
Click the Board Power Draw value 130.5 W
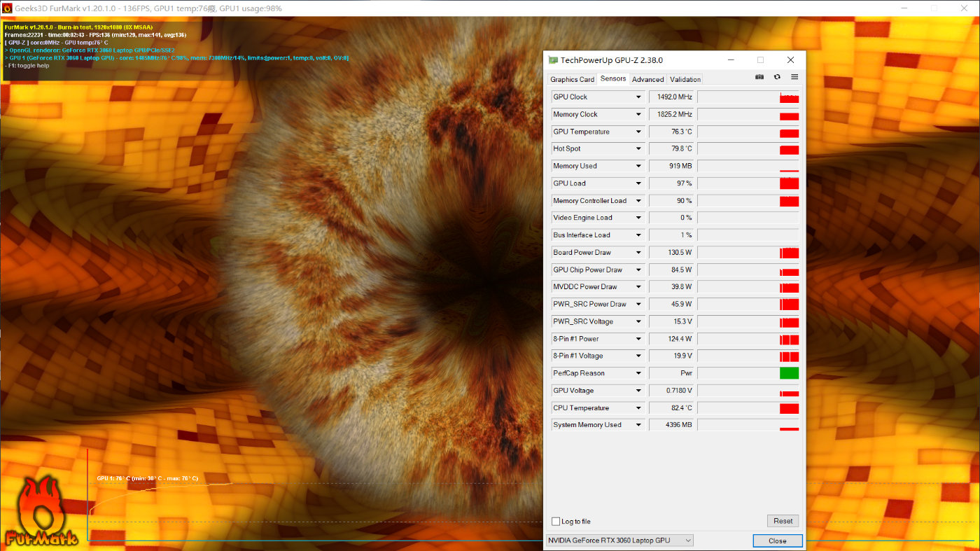tap(671, 253)
